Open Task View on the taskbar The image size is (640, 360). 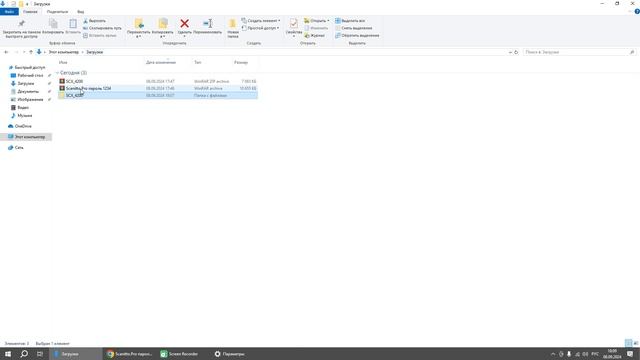pyautogui.click(x=40, y=354)
